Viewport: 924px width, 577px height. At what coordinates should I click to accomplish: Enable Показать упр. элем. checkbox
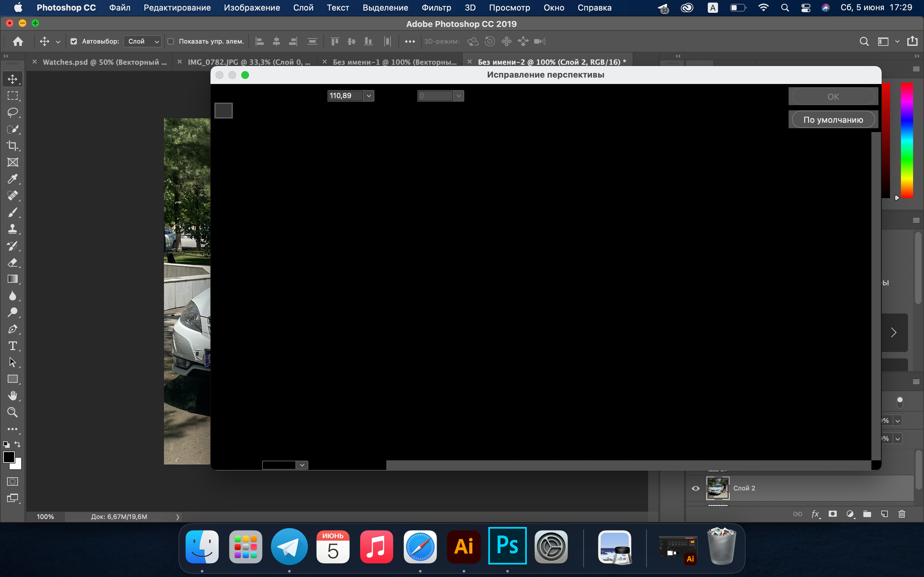pyautogui.click(x=171, y=41)
